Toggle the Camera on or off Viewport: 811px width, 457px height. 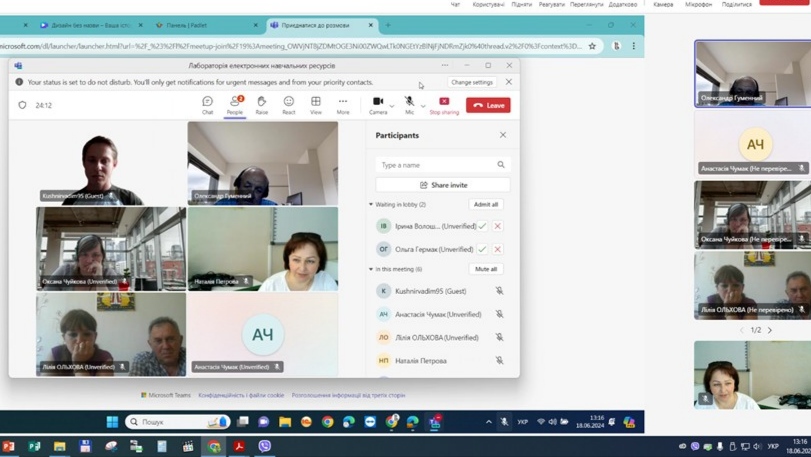(377, 104)
